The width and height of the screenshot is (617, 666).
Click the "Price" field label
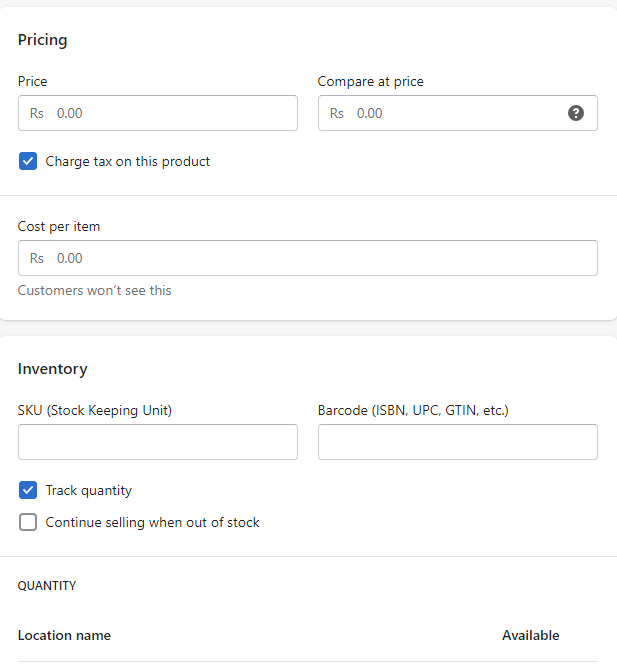tap(33, 81)
